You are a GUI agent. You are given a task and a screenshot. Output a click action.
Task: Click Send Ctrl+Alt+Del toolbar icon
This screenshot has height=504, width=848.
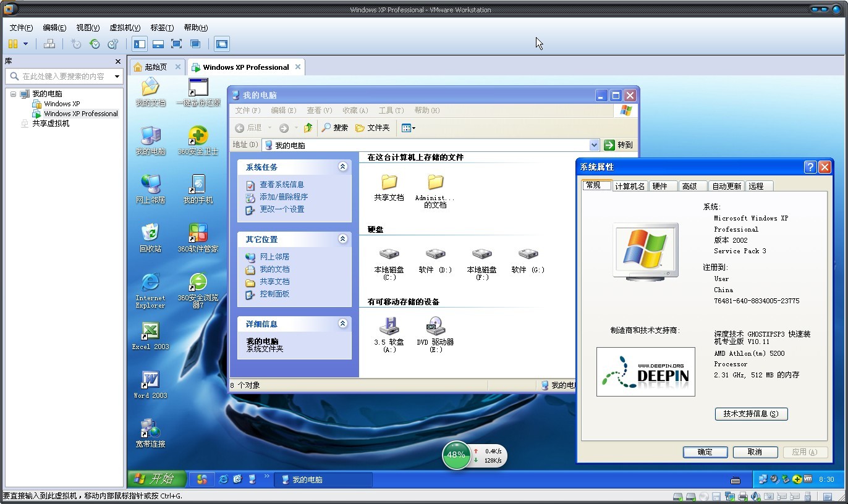tap(49, 44)
